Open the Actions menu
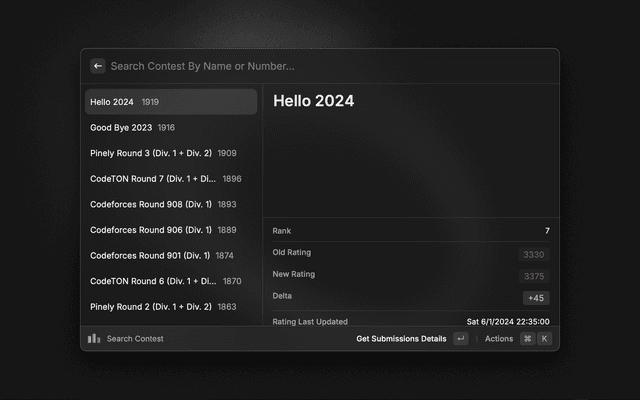Image resolution: width=640 pixels, height=400 pixels. (499, 339)
